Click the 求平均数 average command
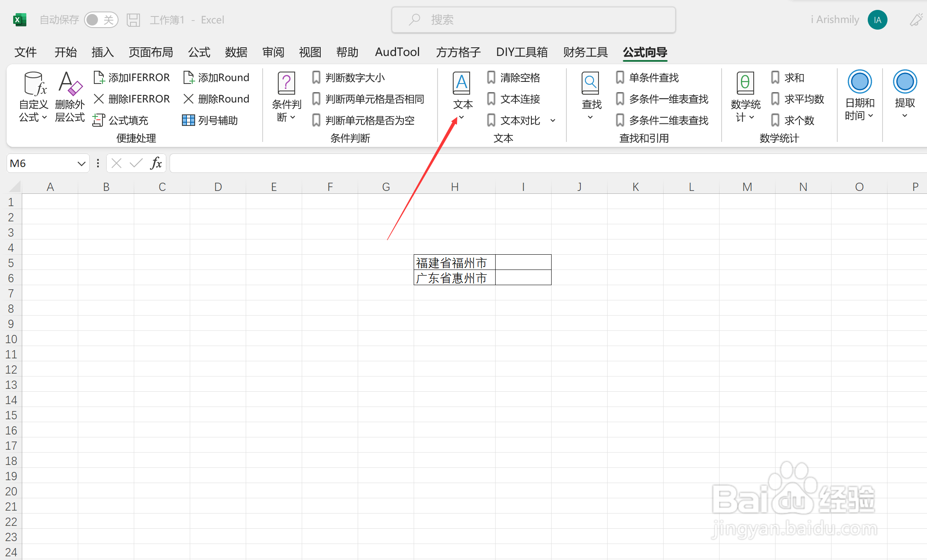927x560 pixels. click(x=797, y=99)
